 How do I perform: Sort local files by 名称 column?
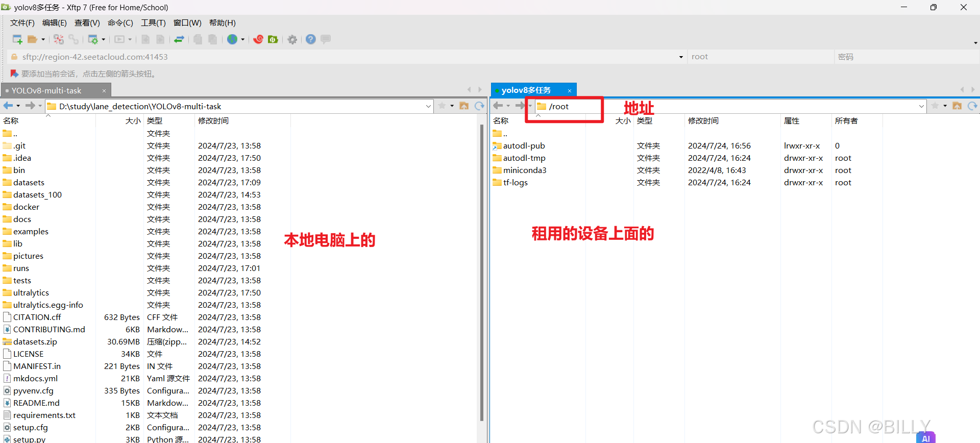pyautogui.click(x=48, y=120)
